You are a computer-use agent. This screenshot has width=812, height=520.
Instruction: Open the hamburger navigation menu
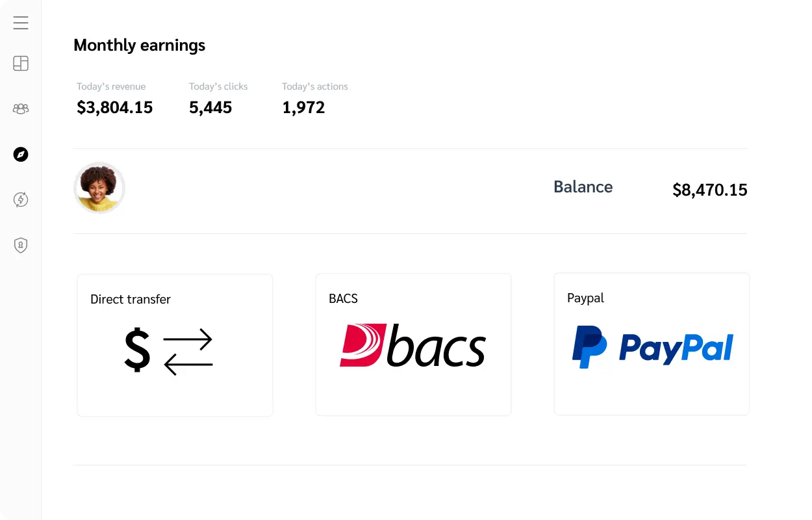pyautogui.click(x=20, y=22)
